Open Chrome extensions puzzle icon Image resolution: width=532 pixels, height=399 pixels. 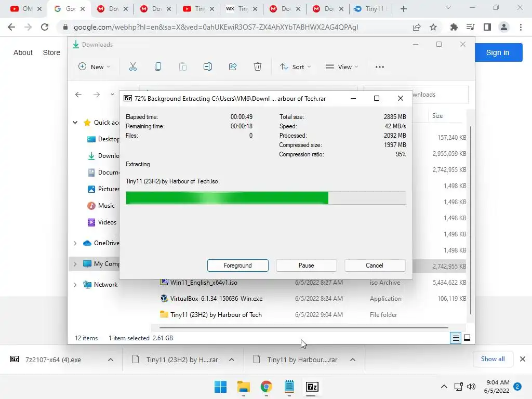pos(454,27)
